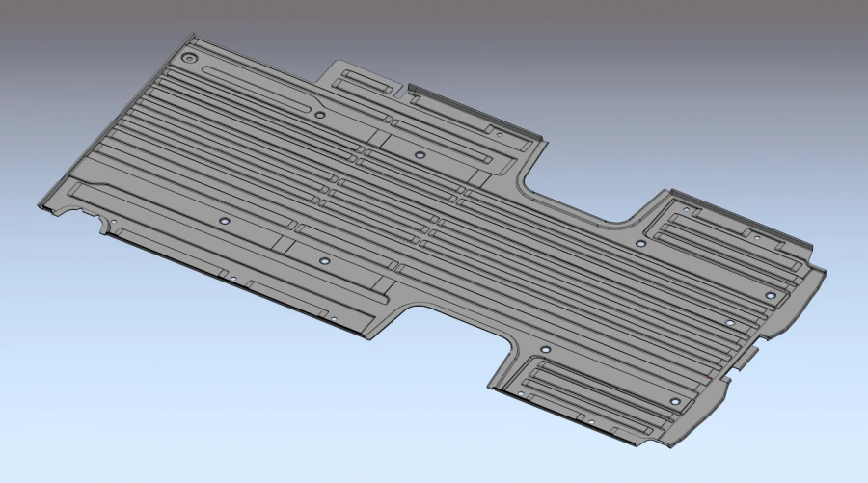Click the circular hole in the panel's top-left corner
Image resolution: width=868 pixels, height=483 pixels.
(188, 60)
